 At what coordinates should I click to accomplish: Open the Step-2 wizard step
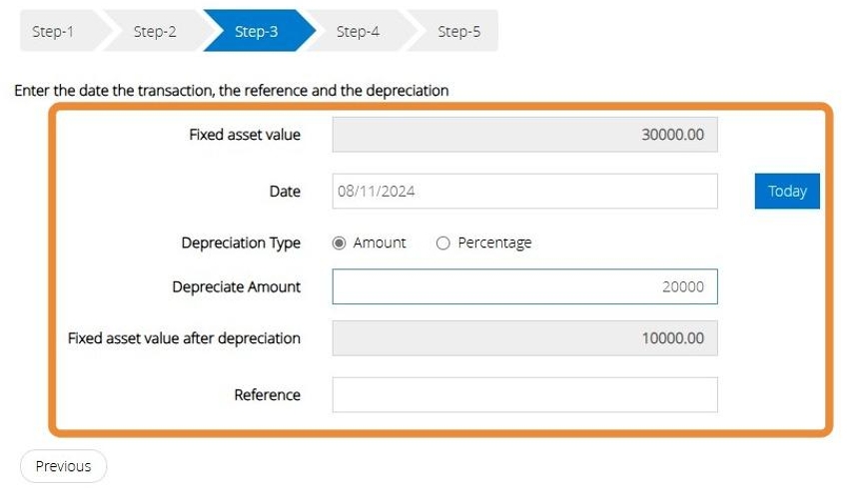[x=155, y=32]
